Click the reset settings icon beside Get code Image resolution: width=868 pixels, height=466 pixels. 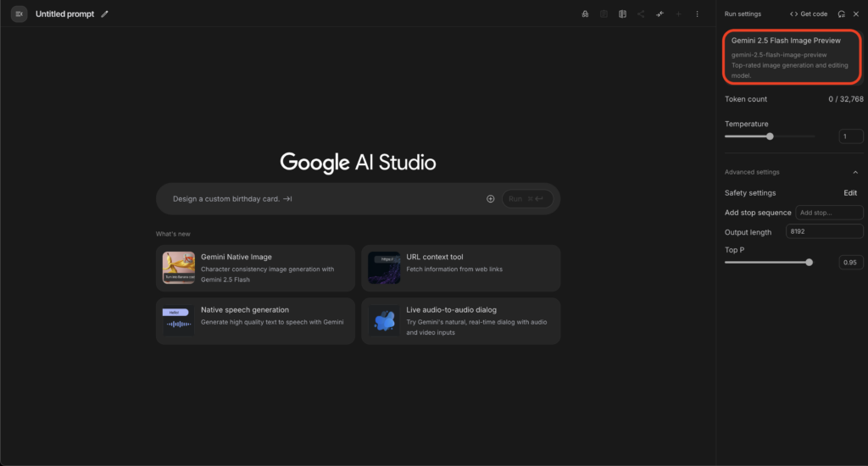[x=841, y=14]
